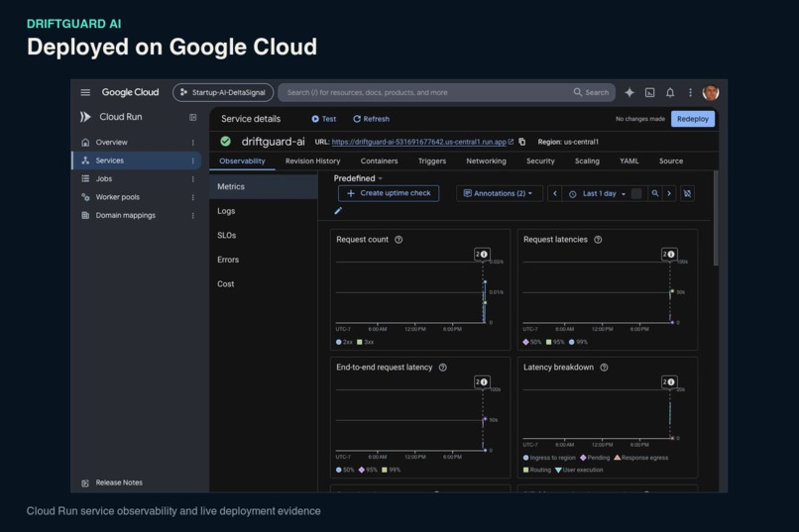Click help icon beside End-to-end request latency

443,368
